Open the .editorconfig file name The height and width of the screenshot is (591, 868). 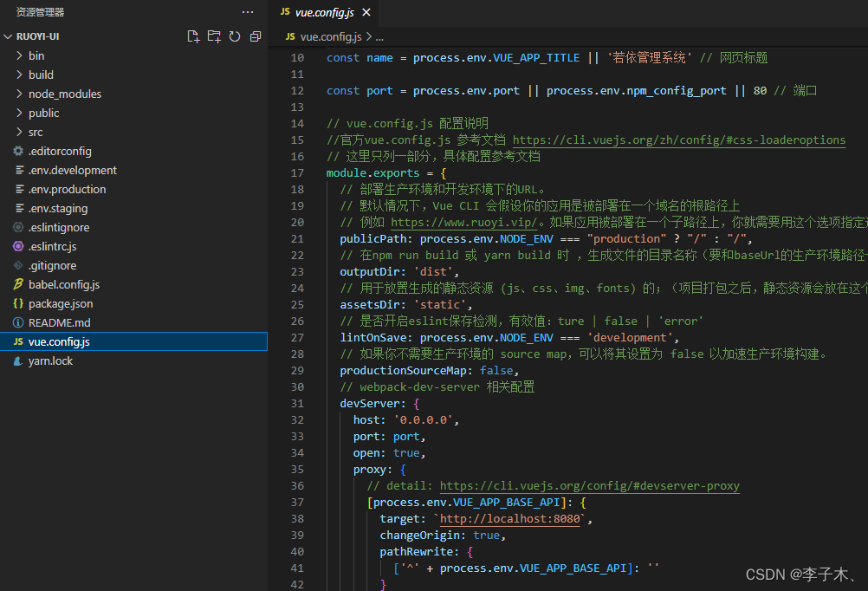[x=60, y=151]
